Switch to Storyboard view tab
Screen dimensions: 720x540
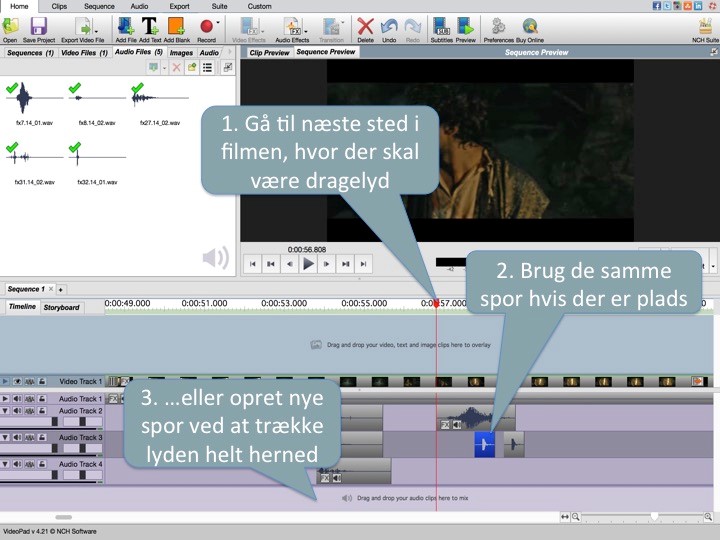62,307
